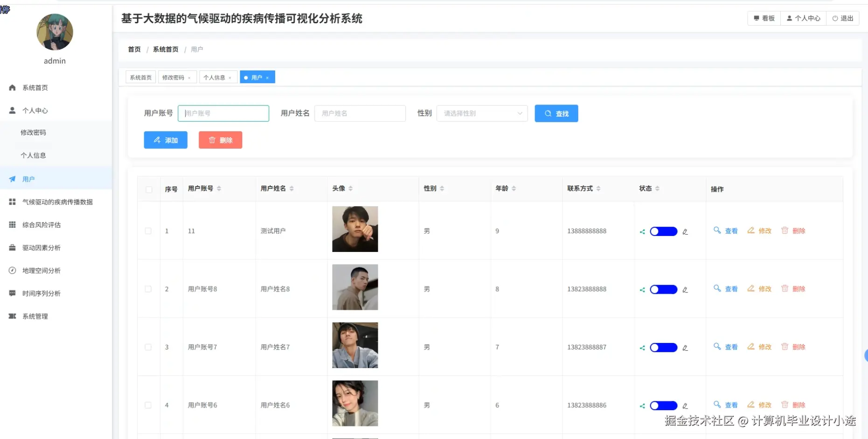
Task: Toggle the status switch for 测试用户
Action: click(x=663, y=231)
